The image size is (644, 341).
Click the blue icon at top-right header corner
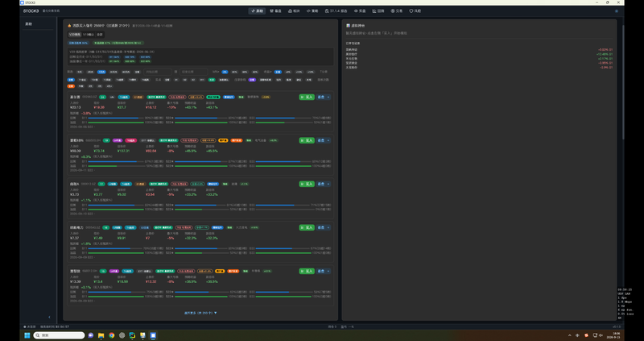(617, 11)
